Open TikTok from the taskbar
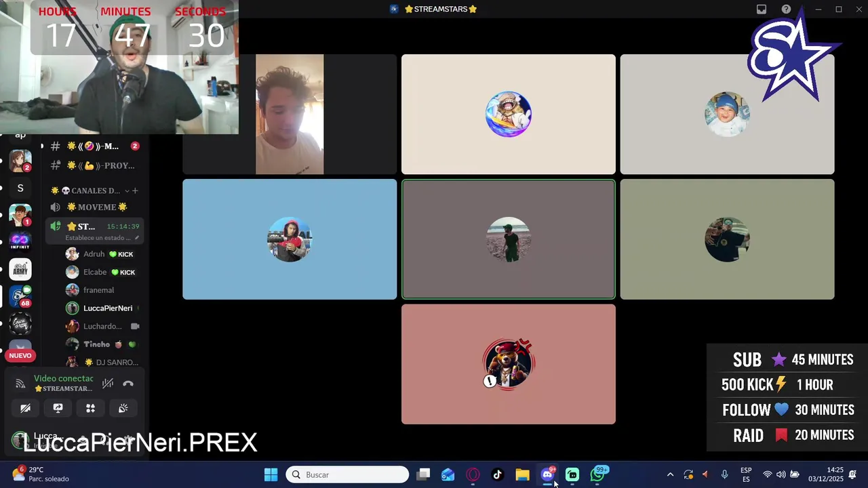Image resolution: width=868 pixels, height=488 pixels. [x=498, y=474]
